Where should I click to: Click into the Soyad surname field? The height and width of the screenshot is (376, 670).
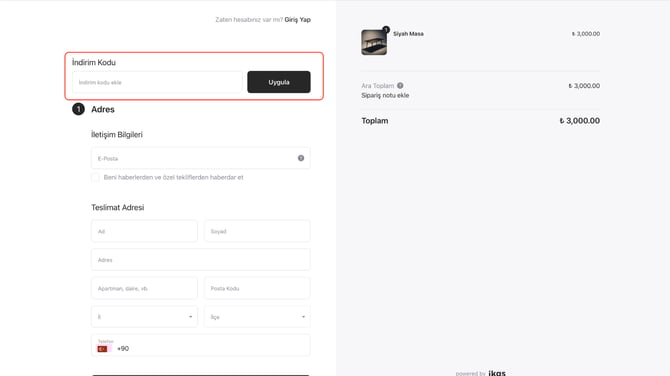coord(257,231)
